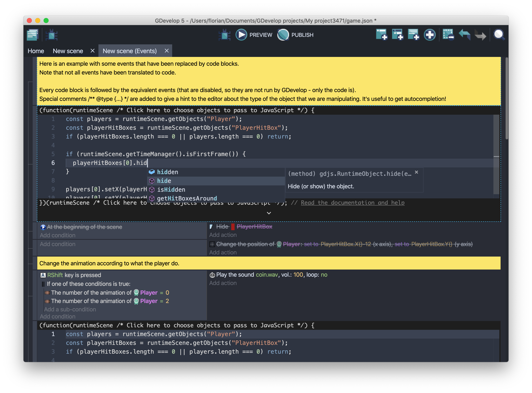Redo the last change

[x=480, y=35]
